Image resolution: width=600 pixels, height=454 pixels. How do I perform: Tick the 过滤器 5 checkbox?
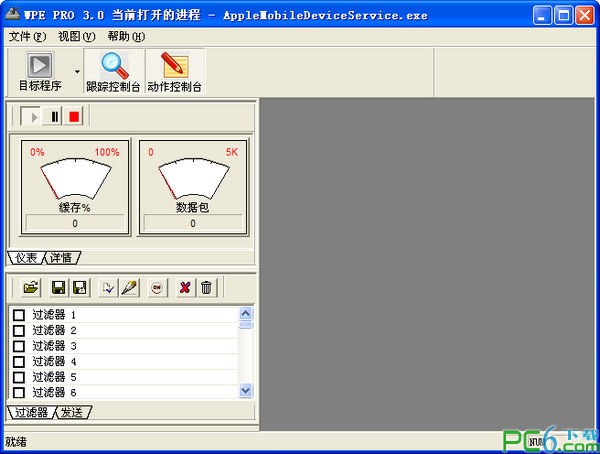coord(18,377)
